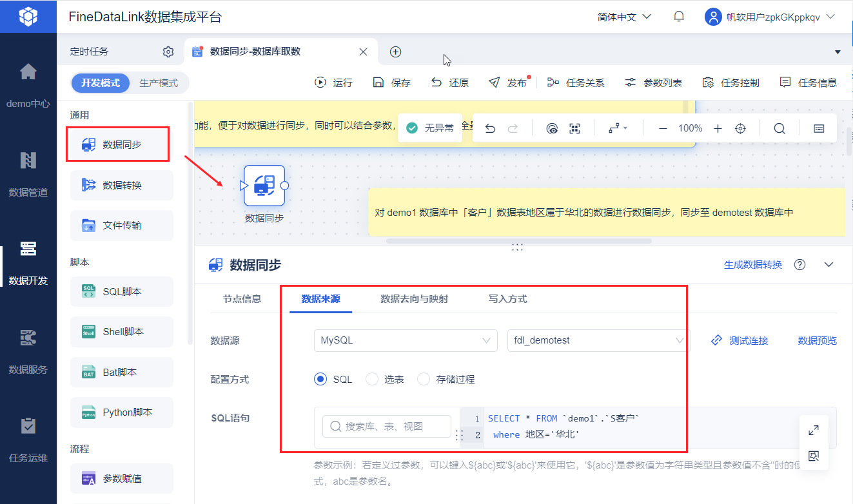Switch to 生产模式
Screen dimensions: 853x504
click(x=159, y=83)
